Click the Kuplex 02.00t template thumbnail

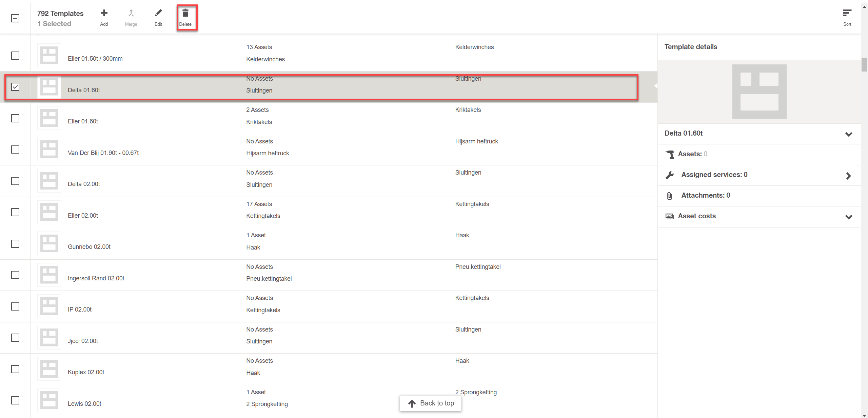[x=49, y=369]
